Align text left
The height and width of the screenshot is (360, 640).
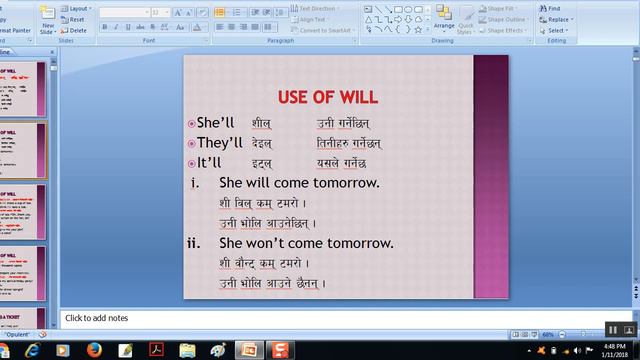coord(220,27)
